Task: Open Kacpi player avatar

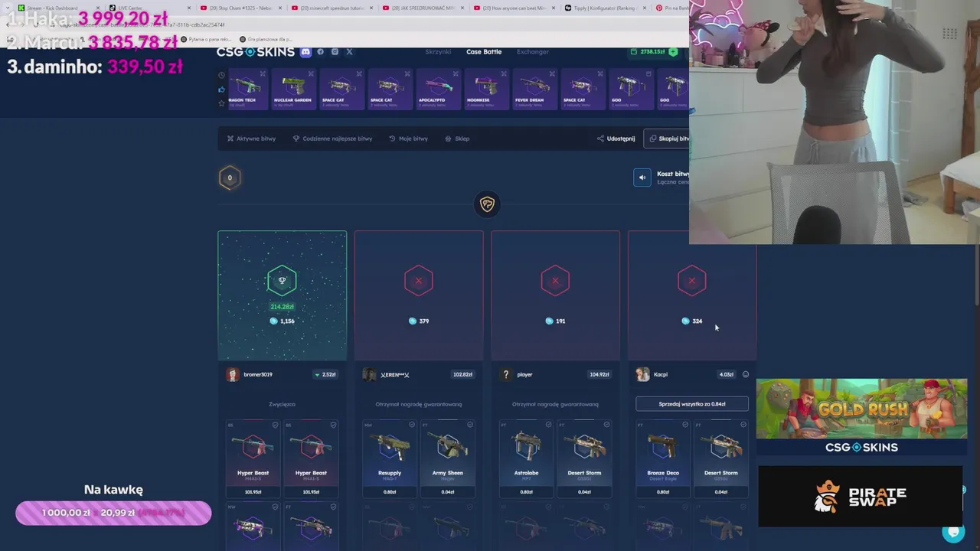Action: tap(642, 374)
